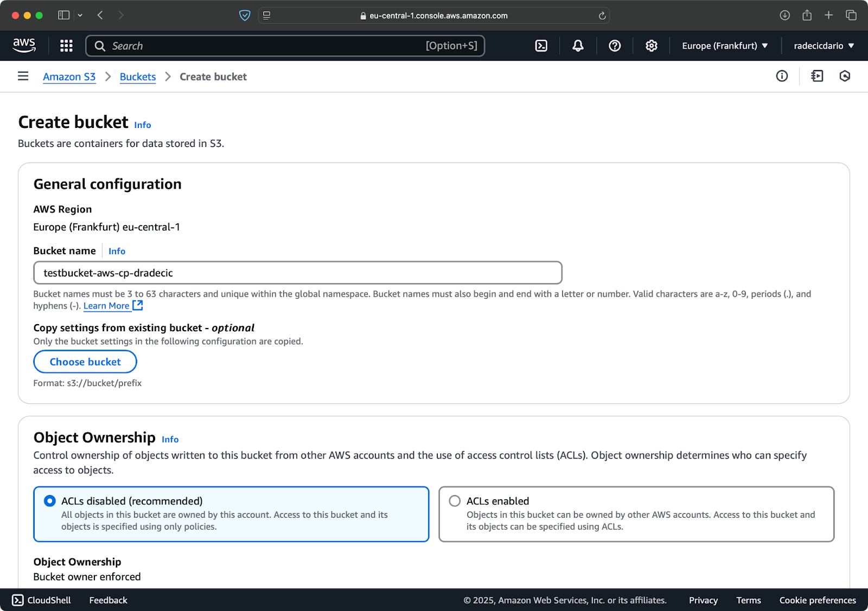Open Safari's page reader menu icon
This screenshot has height=611, width=868.
[266, 15]
